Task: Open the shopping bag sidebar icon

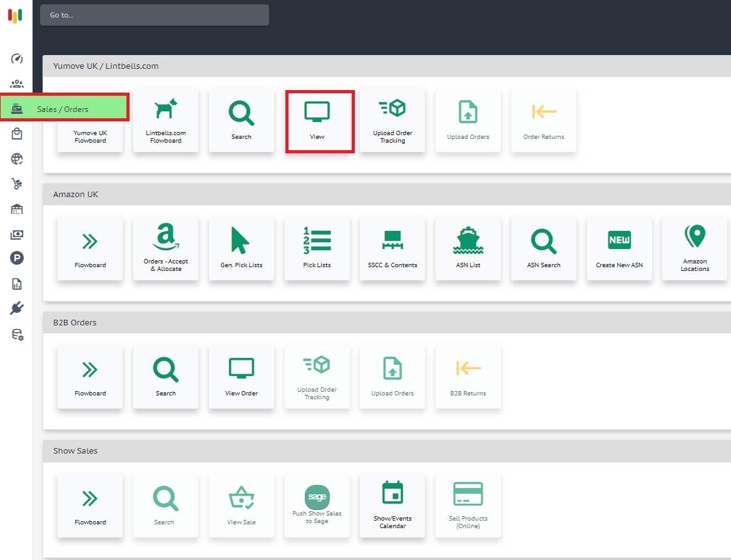Action: pyautogui.click(x=17, y=134)
